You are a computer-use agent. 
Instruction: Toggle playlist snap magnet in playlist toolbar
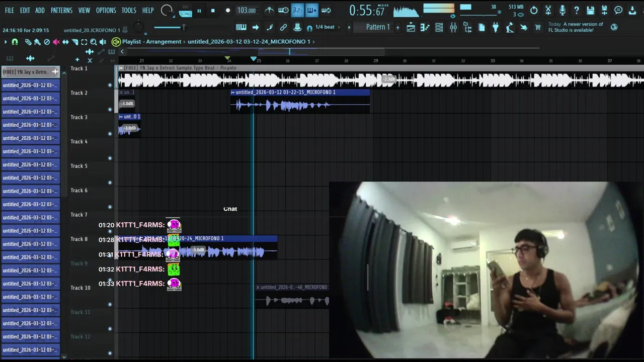(x=15, y=42)
